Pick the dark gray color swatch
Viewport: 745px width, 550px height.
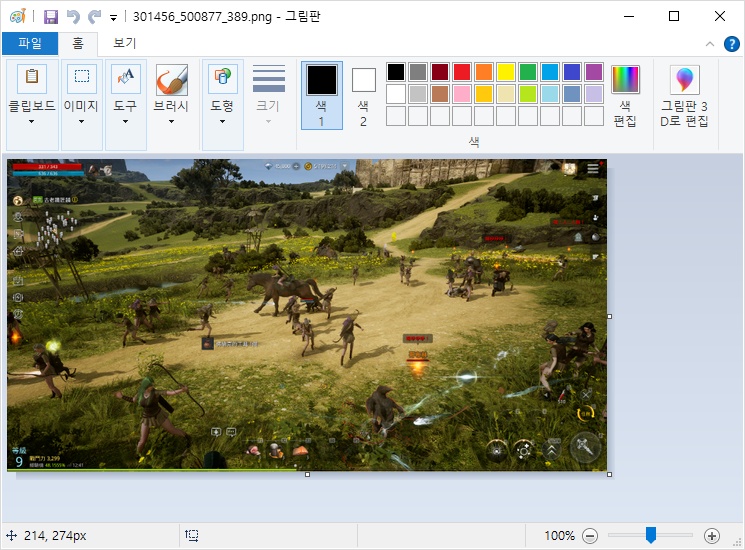point(418,72)
